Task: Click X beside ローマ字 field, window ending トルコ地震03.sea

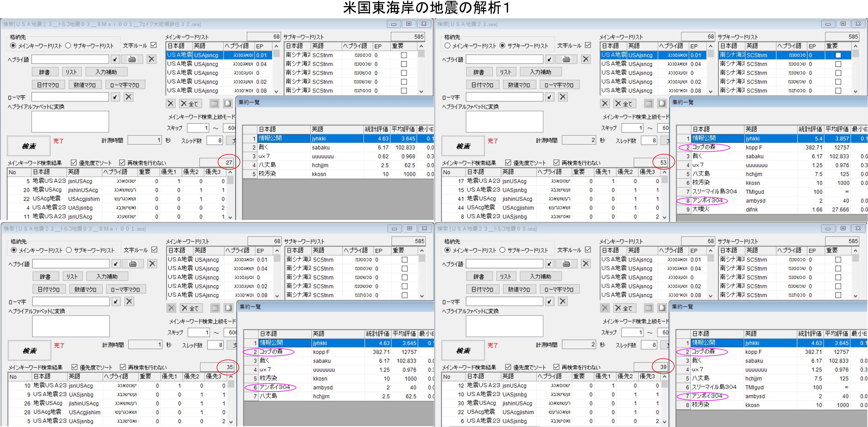Action: 563,301
